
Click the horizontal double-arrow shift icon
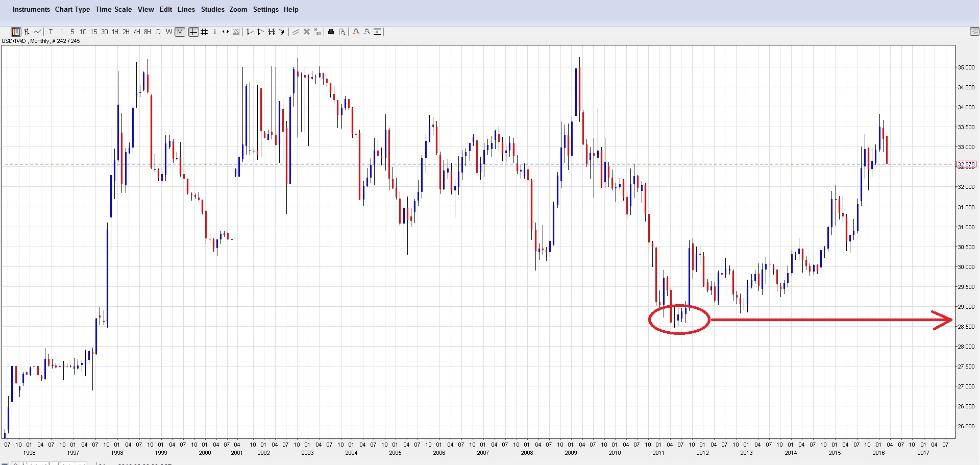click(x=226, y=32)
